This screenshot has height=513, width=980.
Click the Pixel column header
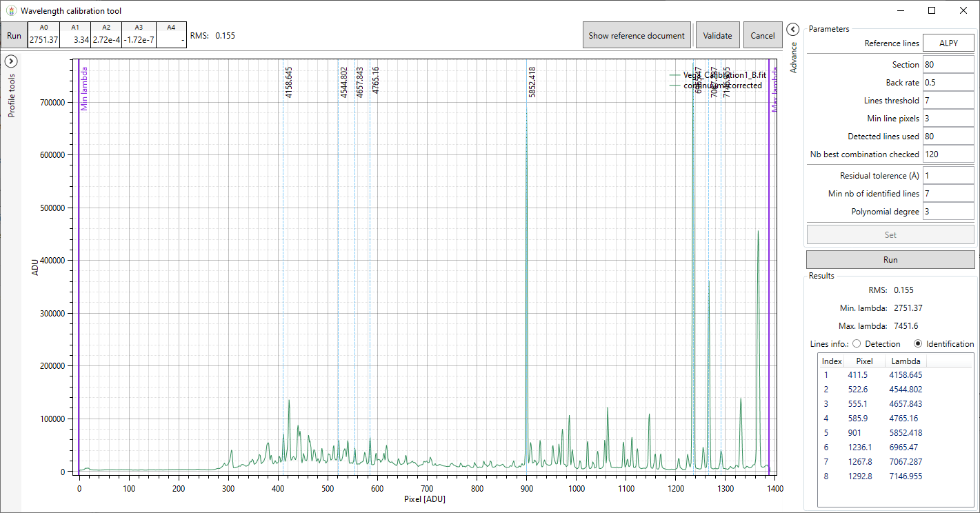pyautogui.click(x=864, y=361)
